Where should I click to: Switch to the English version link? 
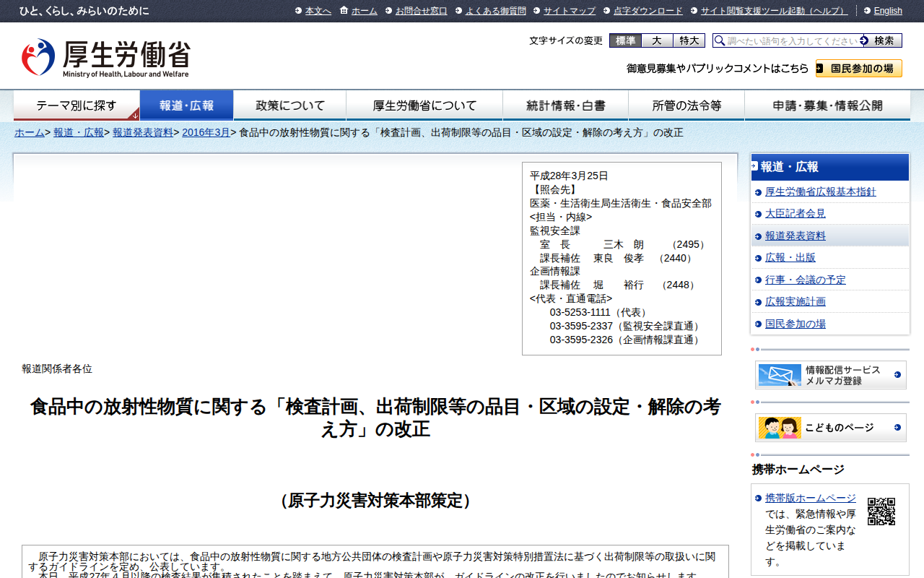pyautogui.click(x=887, y=11)
